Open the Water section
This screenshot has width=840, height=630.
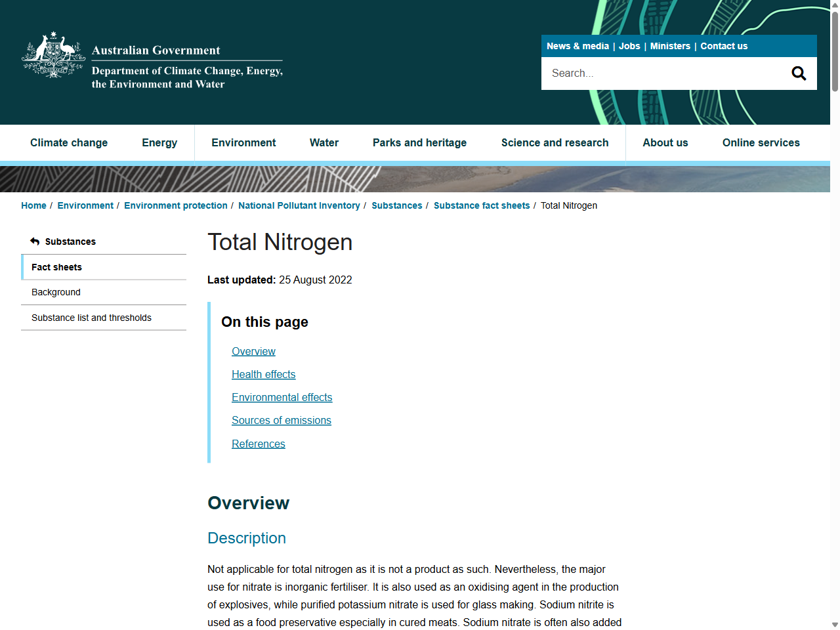pos(324,142)
